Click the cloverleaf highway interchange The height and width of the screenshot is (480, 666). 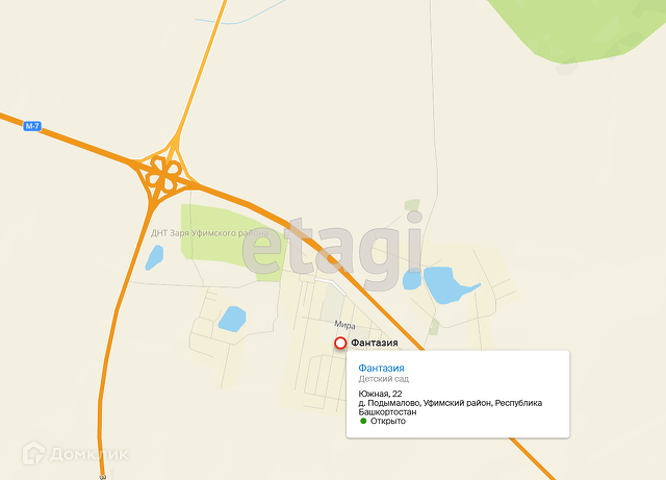[x=164, y=174]
